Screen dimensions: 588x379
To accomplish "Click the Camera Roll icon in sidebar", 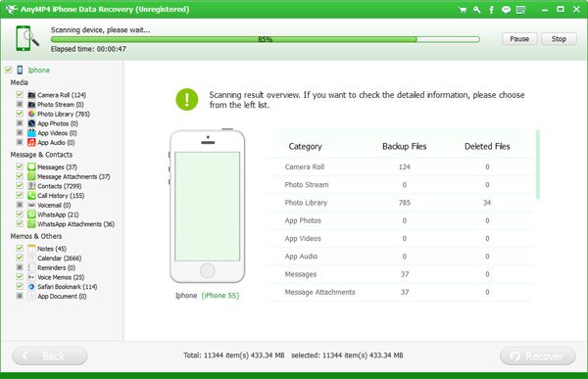I will [32, 95].
